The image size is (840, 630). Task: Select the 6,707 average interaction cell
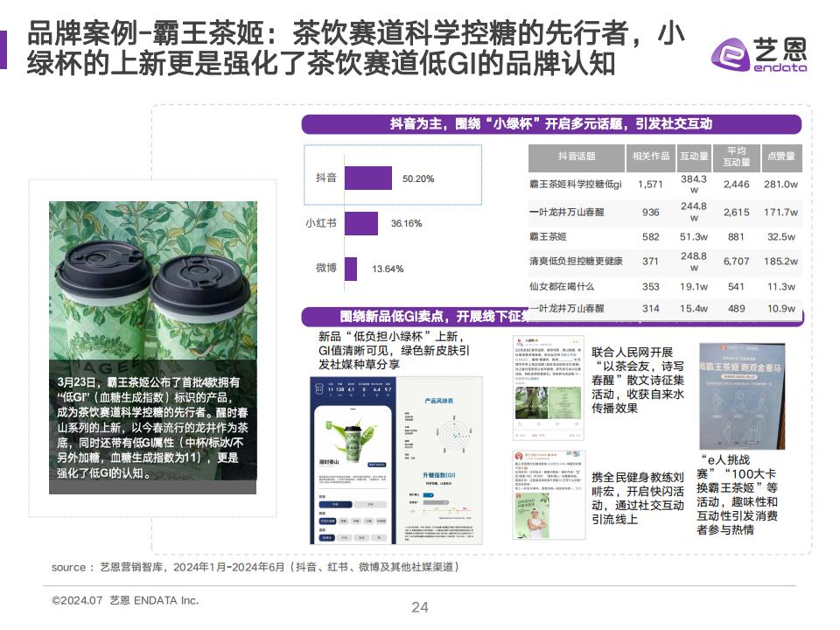[x=737, y=262]
